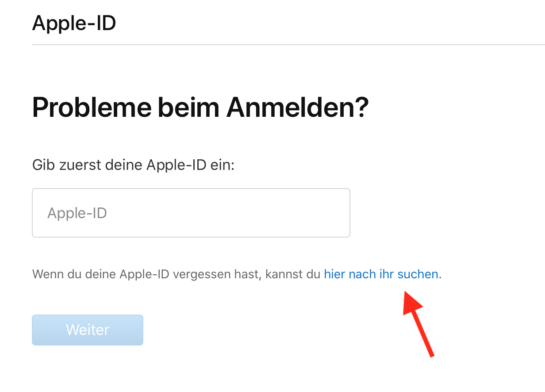Click the word "suchen" in the blue link
Viewport: 545px width, 392px height.
point(418,274)
